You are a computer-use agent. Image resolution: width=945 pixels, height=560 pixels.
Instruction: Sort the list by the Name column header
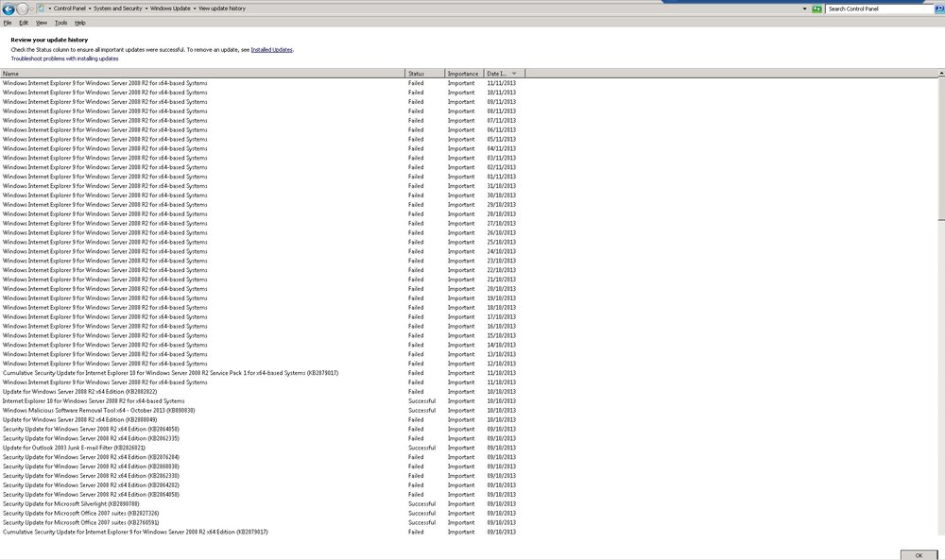coord(202,74)
